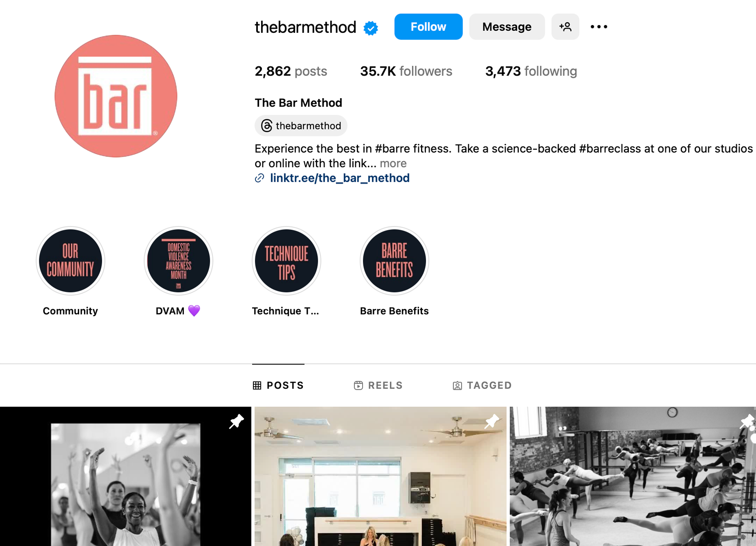The width and height of the screenshot is (756, 546).
Task: Open the Our Community story highlight
Action: click(x=70, y=261)
